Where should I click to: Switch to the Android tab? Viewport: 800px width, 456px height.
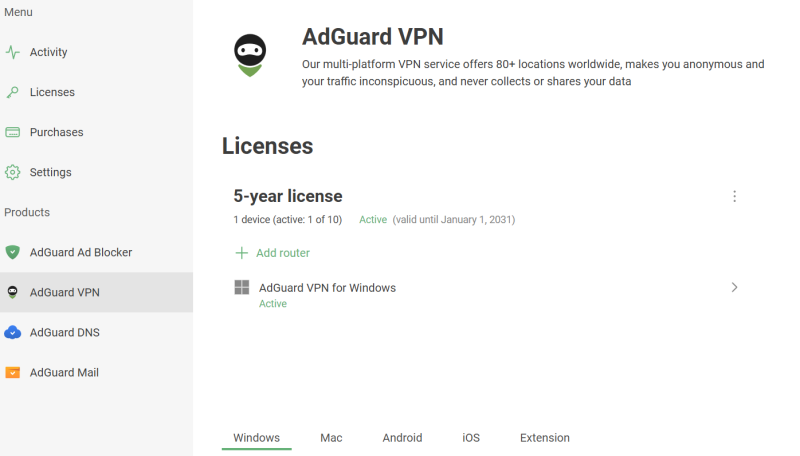pos(402,438)
